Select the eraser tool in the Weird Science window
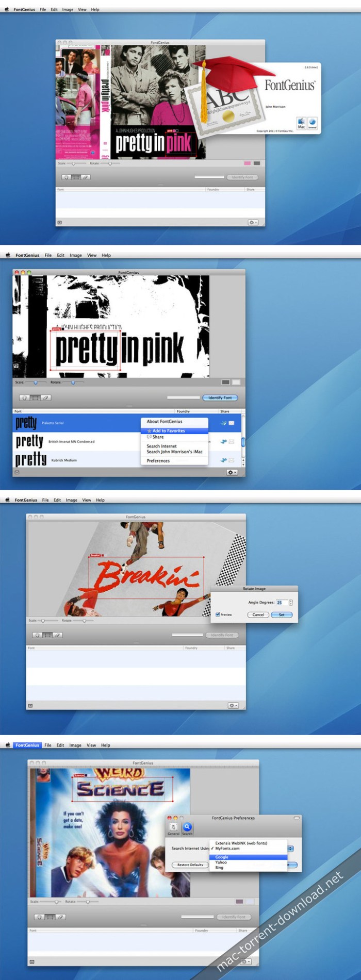The height and width of the screenshot is (980, 361). [60, 917]
